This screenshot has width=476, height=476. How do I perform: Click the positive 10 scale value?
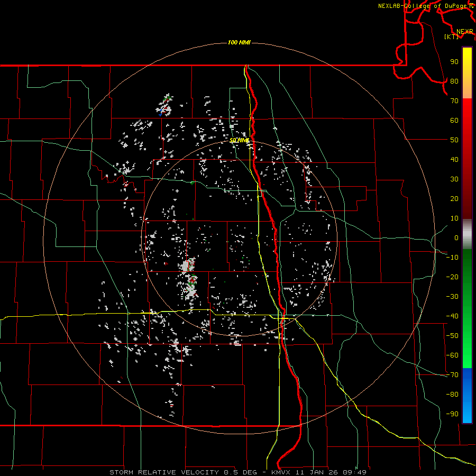(x=454, y=218)
